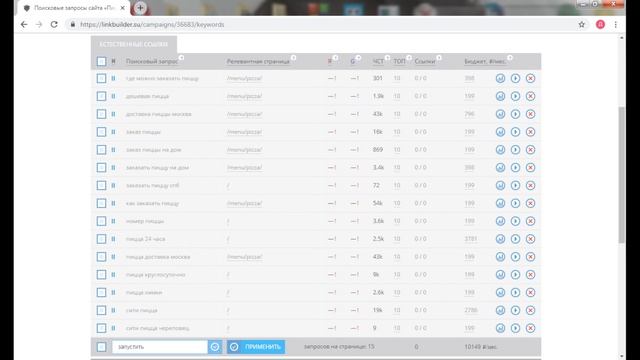This screenshot has height=360, width=640.
Task: Click the '10149' total budget in the footer
Action: point(481,347)
